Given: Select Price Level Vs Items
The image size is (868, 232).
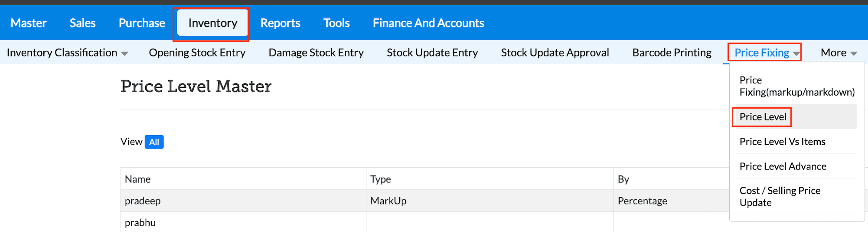Looking at the screenshot, I should click(x=782, y=142).
